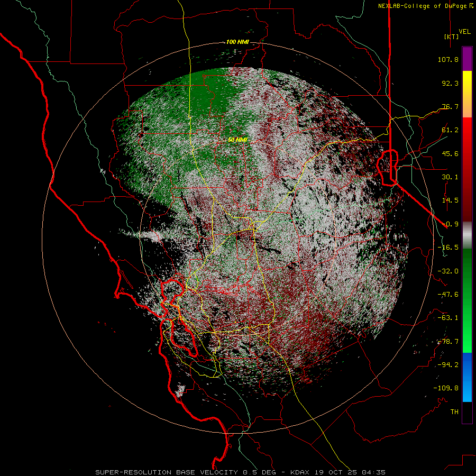Select the -32.0 legend value

(448, 271)
